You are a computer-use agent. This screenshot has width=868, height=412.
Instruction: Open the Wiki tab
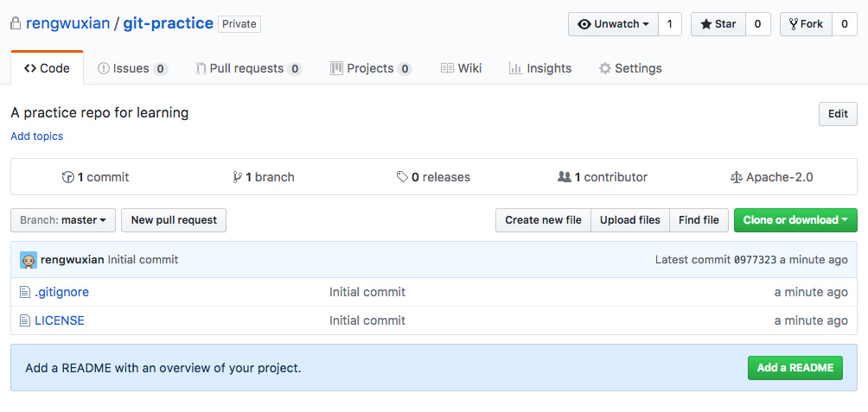461,68
